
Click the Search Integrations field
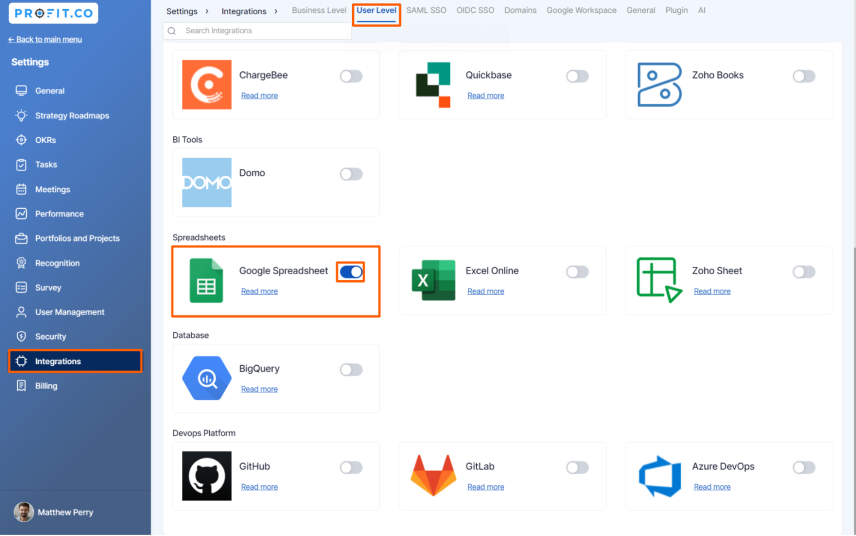pos(257,31)
